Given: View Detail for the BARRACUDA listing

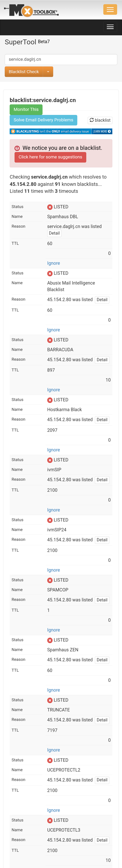Looking at the screenshot, I should click(102, 360).
